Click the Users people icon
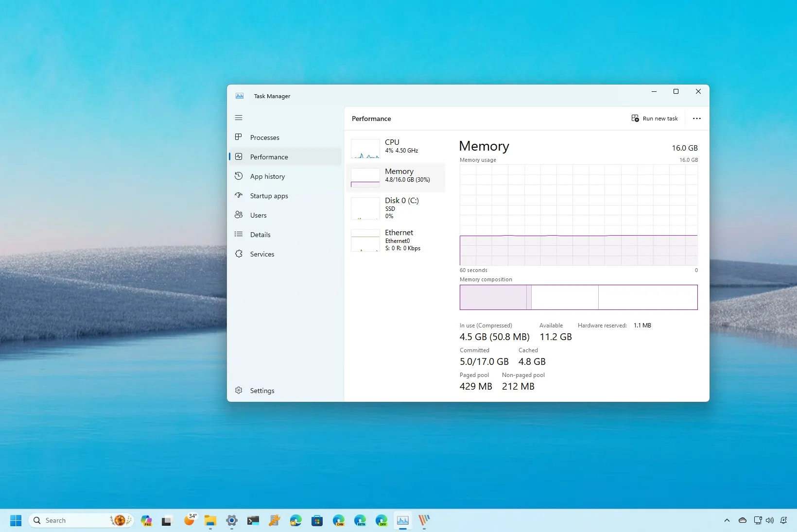Viewport: 797px width, 532px height. pyautogui.click(x=239, y=215)
